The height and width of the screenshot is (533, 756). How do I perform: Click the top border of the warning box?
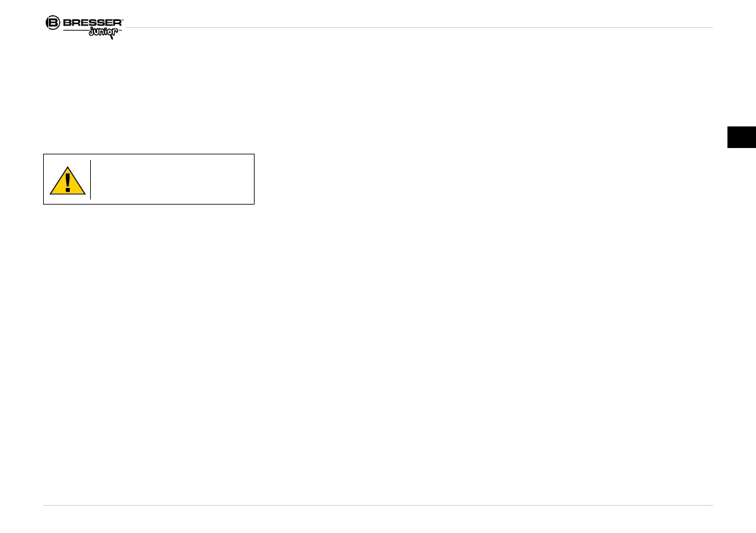[149, 154]
